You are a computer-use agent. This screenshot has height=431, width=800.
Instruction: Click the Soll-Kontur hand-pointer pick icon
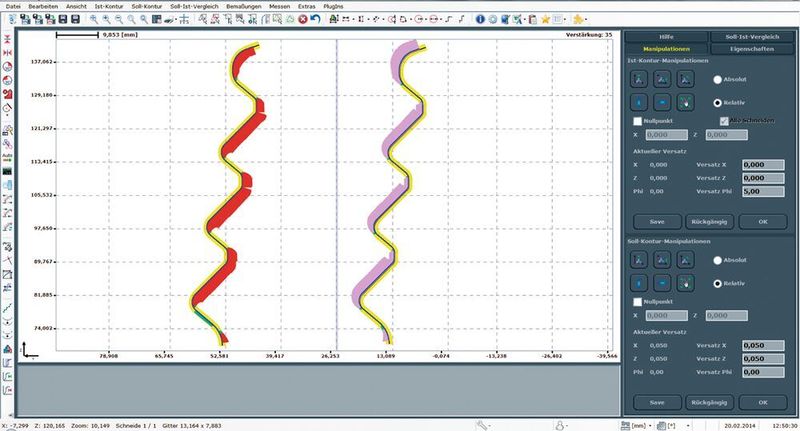point(685,283)
